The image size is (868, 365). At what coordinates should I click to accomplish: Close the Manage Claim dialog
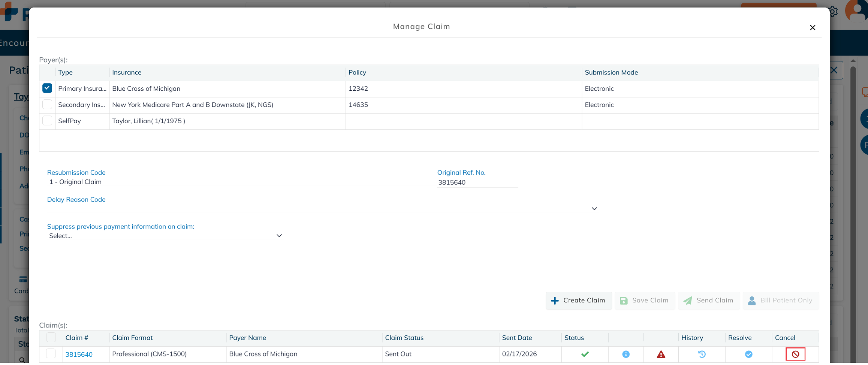(x=813, y=28)
